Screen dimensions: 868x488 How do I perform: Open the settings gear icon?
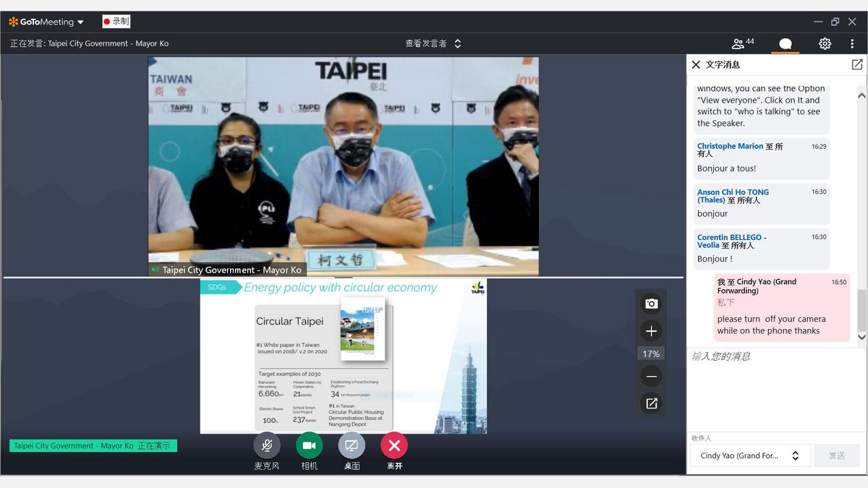coord(825,43)
